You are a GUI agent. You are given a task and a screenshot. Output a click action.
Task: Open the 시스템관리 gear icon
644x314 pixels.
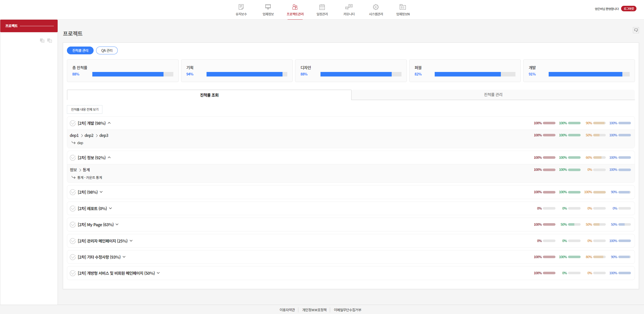tap(376, 7)
